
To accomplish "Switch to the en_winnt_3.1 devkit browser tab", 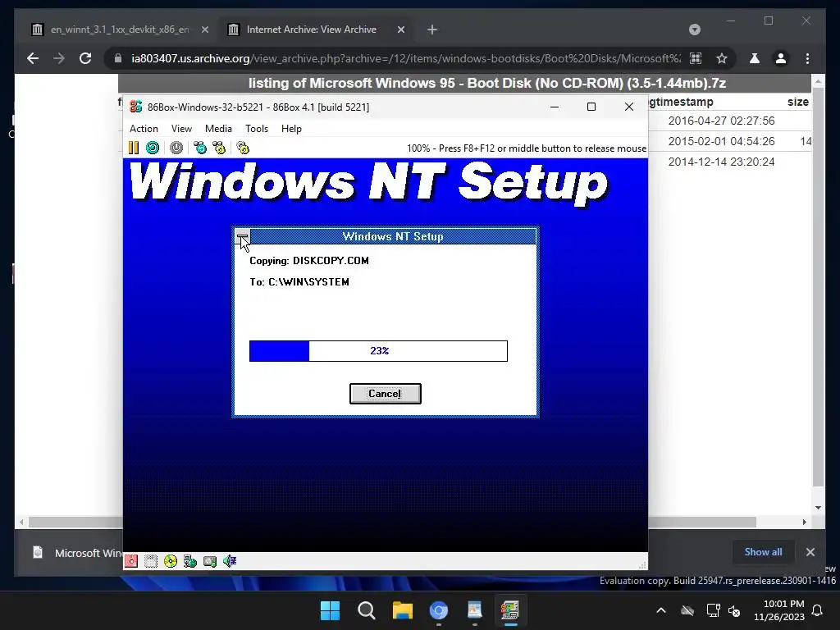I will (x=120, y=30).
